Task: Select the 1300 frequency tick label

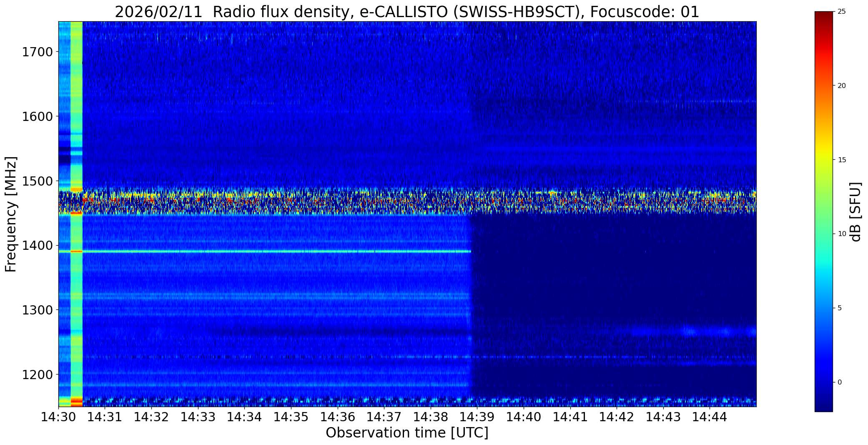Action: pyautogui.click(x=37, y=310)
